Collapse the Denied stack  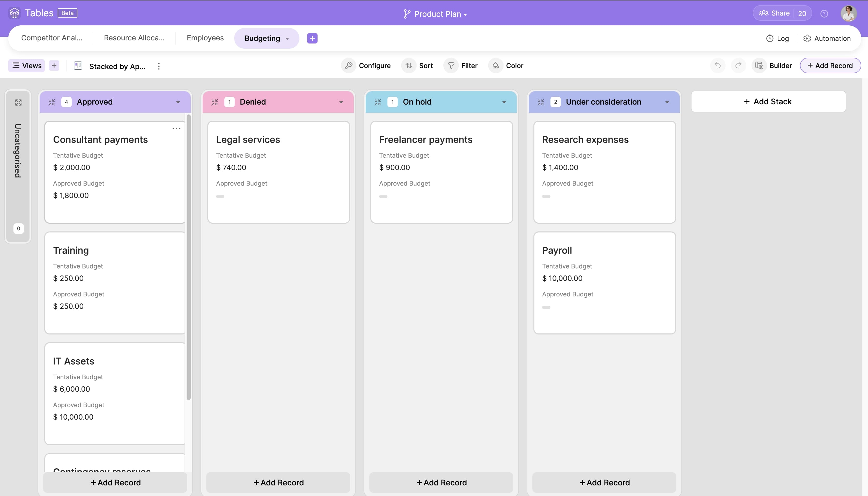tap(215, 102)
